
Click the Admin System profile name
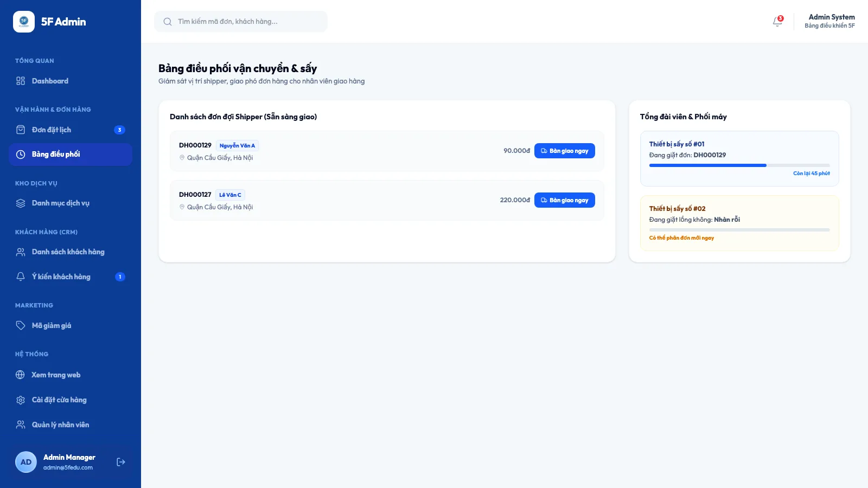click(832, 17)
